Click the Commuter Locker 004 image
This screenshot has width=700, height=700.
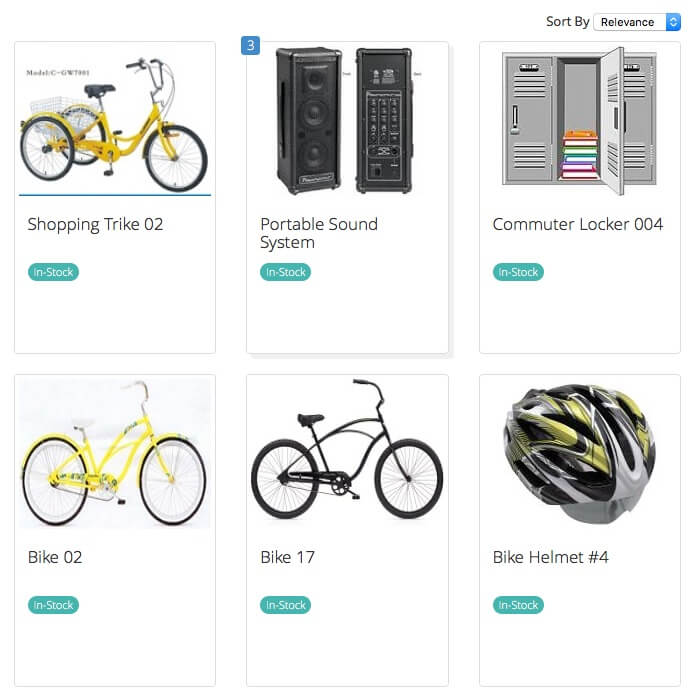click(579, 120)
